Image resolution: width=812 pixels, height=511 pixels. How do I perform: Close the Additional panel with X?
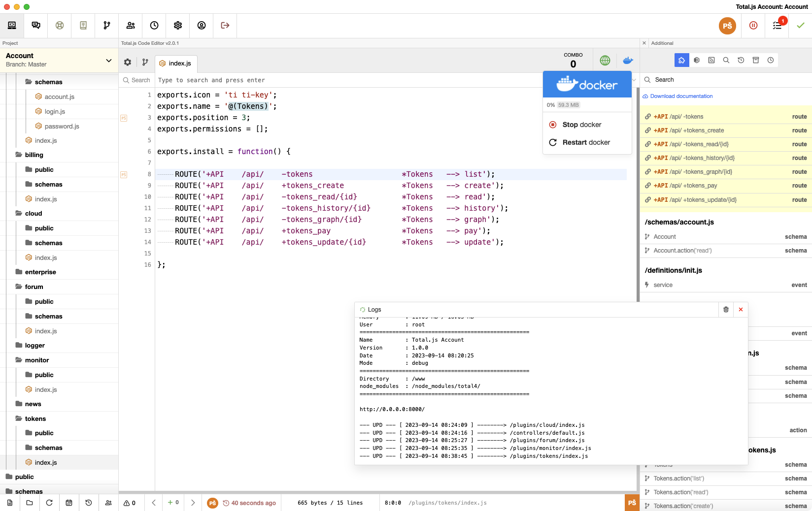tap(644, 43)
